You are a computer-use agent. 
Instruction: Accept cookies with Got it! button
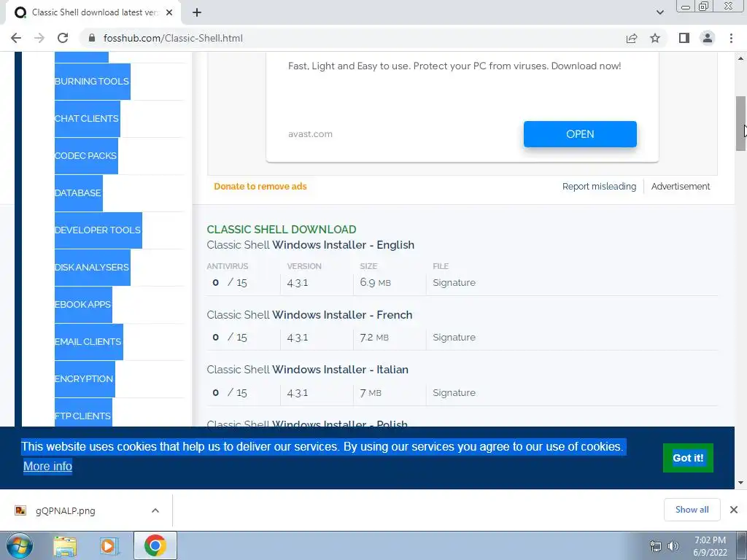[688, 458]
